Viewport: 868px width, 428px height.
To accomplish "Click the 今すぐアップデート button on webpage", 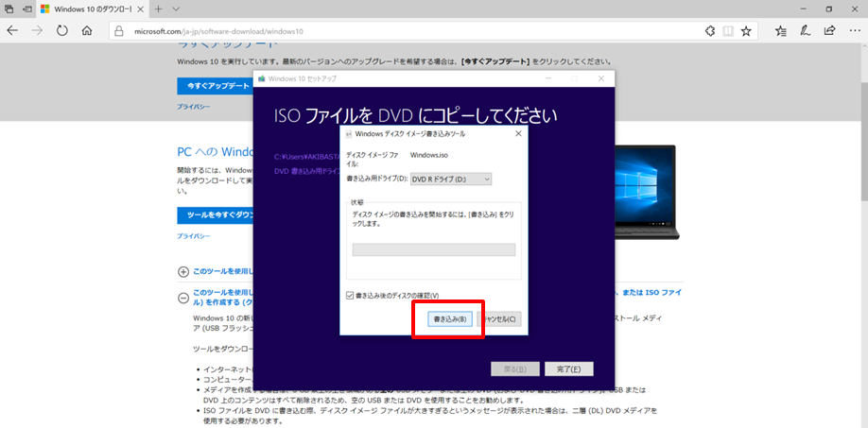I will coord(216,86).
